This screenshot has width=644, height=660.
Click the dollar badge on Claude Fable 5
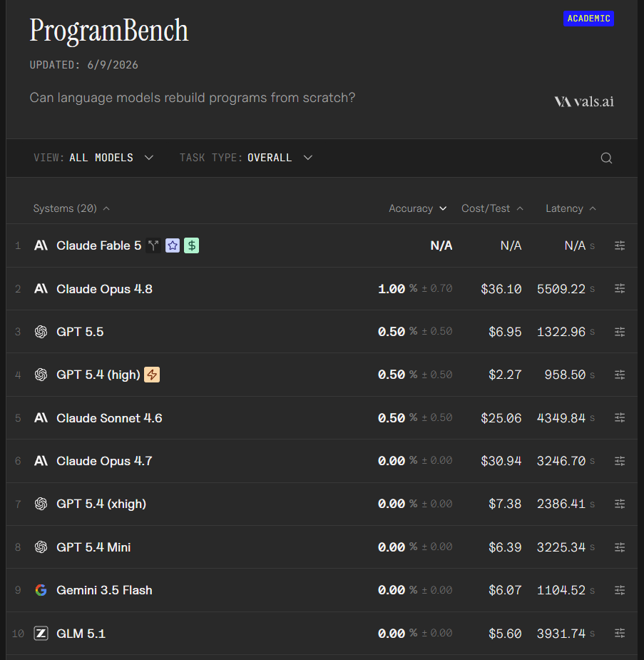pos(191,245)
